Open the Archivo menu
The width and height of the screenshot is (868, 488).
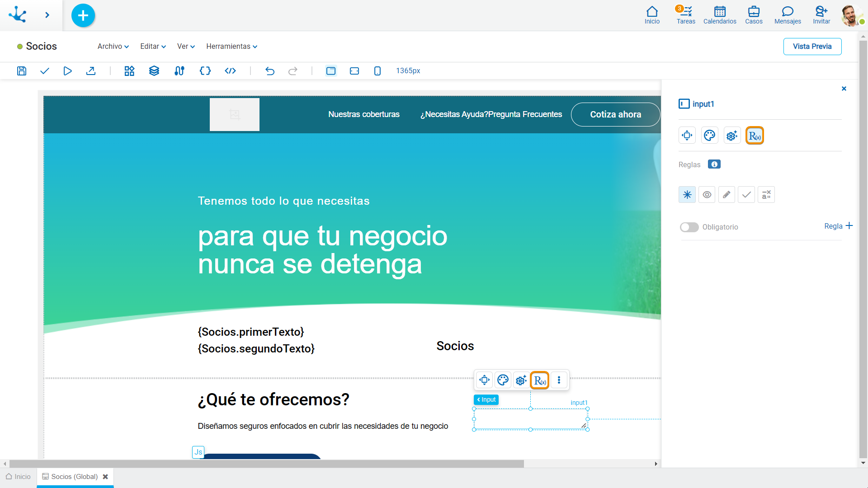(113, 47)
